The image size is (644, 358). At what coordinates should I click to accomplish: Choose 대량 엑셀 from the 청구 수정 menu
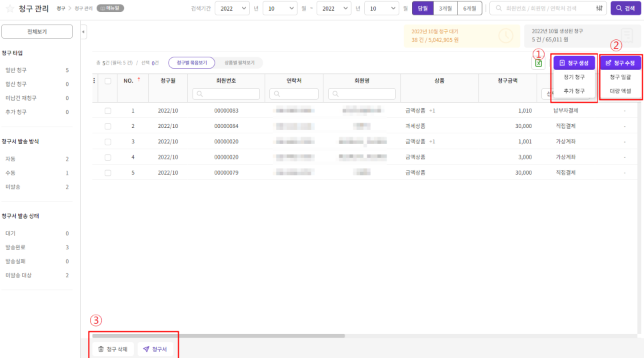620,91
